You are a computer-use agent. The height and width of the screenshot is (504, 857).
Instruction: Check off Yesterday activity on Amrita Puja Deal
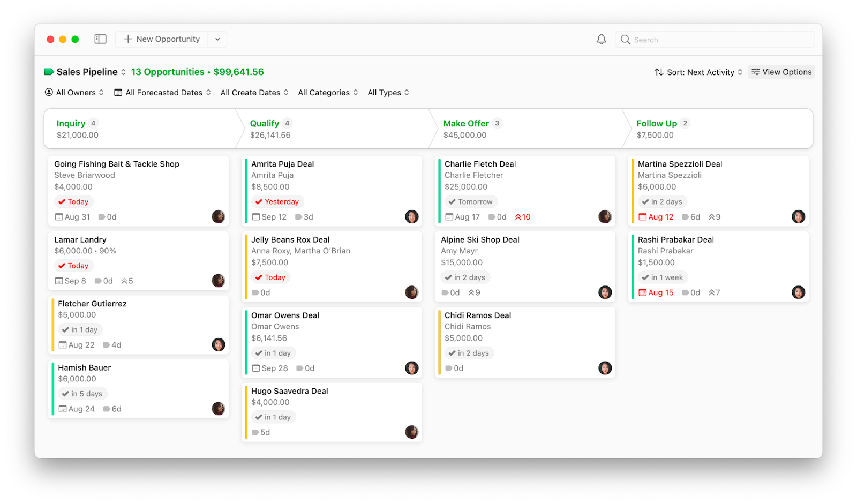tap(259, 202)
